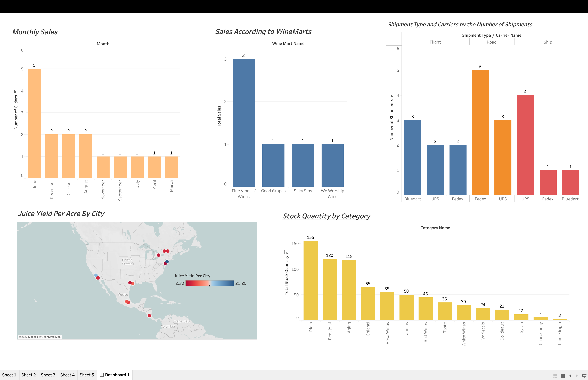Show filmstrip view icon

point(555,376)
